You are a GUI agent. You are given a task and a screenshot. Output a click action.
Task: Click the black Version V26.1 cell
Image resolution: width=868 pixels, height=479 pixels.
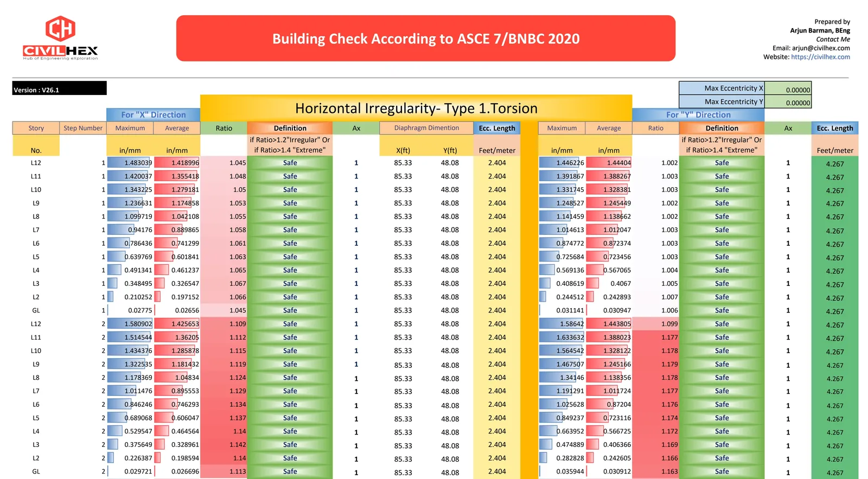coord(59,89)
